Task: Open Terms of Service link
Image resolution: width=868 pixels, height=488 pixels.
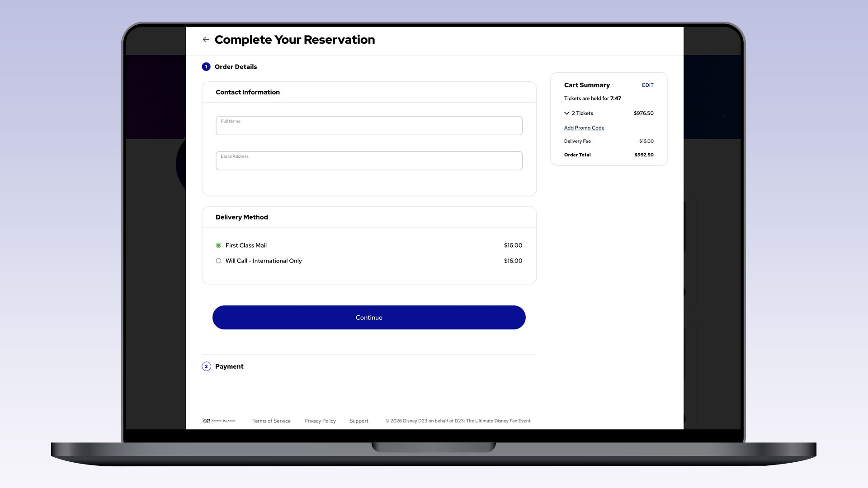Action: [271, 421]
